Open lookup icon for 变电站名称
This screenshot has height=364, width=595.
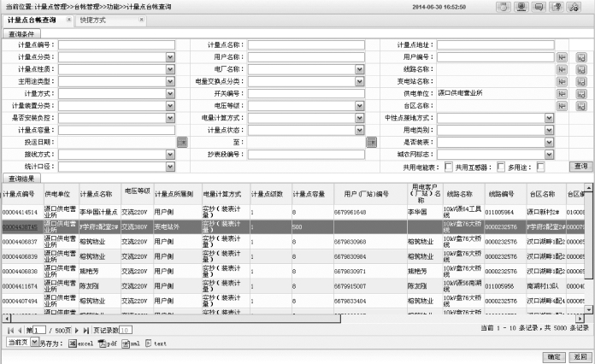point(562,81)
